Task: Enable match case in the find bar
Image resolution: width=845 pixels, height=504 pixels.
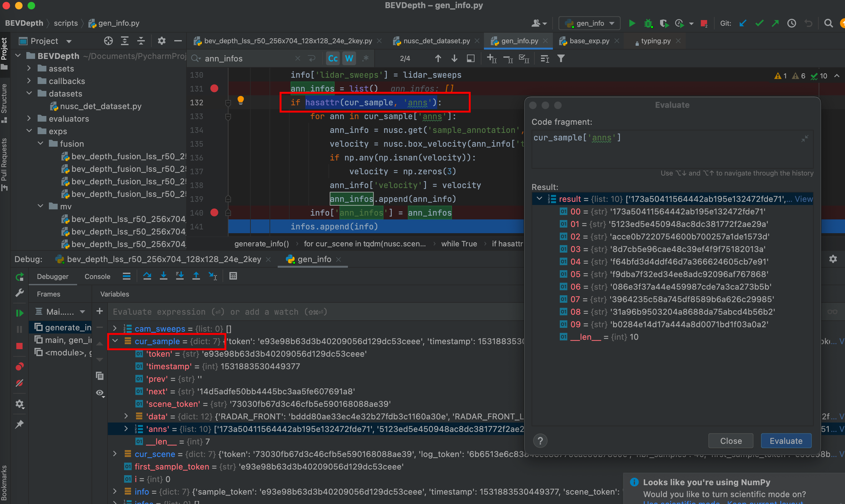Action: point(332,58)
